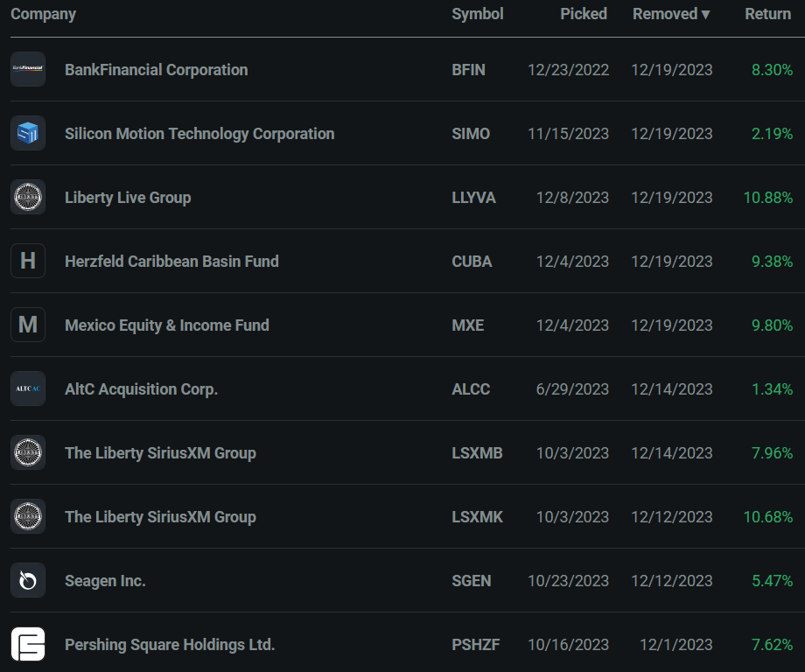Click the Herzfeld Caribbean Basin Fund 'H' icon

28,262
